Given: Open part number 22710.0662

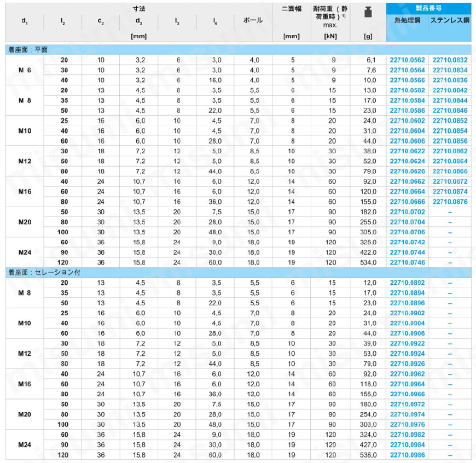Looking at the screenshot, I should [408, 181].
